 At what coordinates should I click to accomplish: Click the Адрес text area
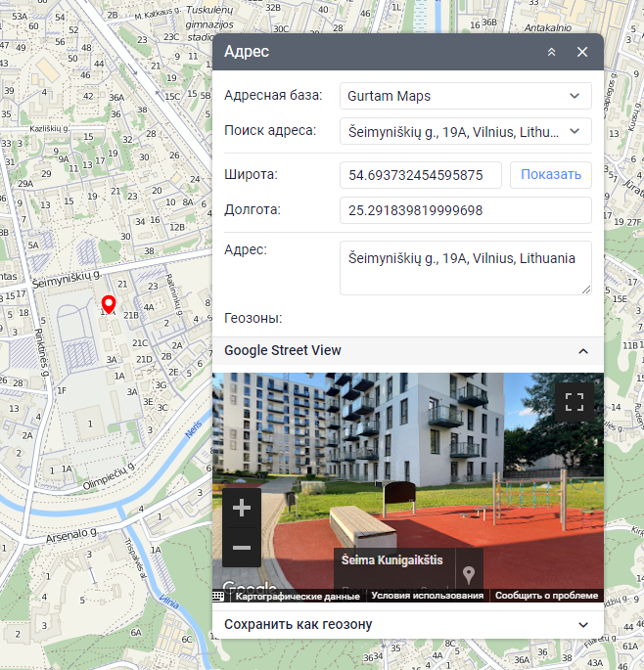coord(465,268)
